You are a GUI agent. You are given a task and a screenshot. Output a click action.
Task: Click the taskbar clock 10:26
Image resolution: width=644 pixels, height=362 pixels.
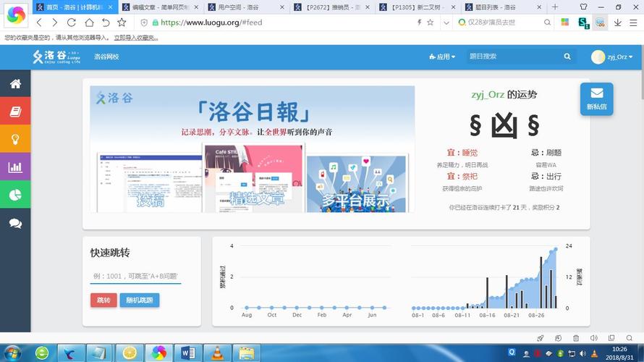tap(619, 349)
